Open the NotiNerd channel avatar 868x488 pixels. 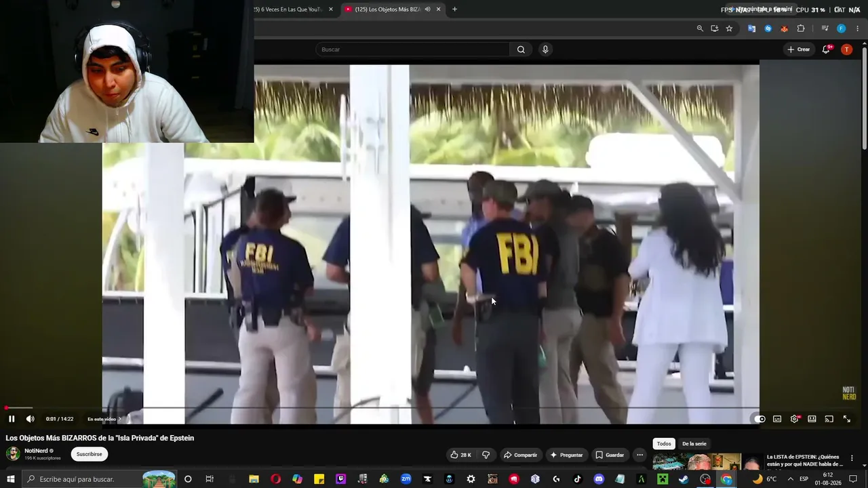[13, 454]
